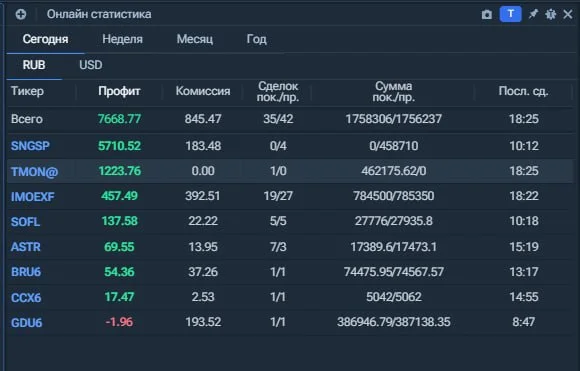Sort by Сделок пок./пр. column header

tap(278, 91)
